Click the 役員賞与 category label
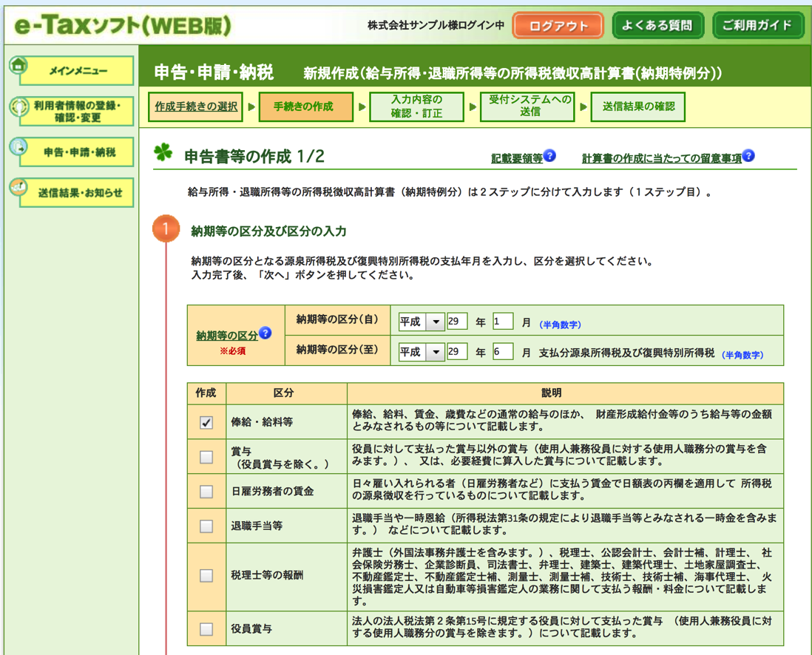This screenshot has height=655, width=812. [251, 628]
